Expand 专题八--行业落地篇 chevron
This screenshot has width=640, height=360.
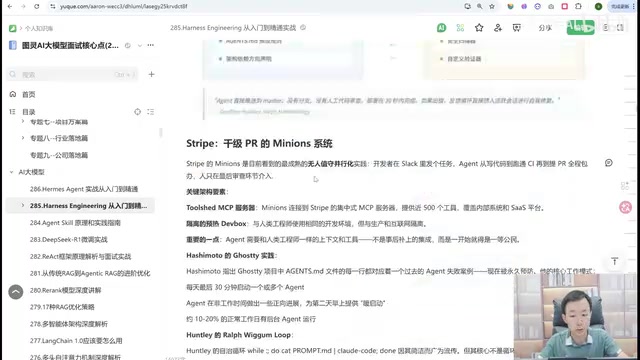[x=23, y=138]
